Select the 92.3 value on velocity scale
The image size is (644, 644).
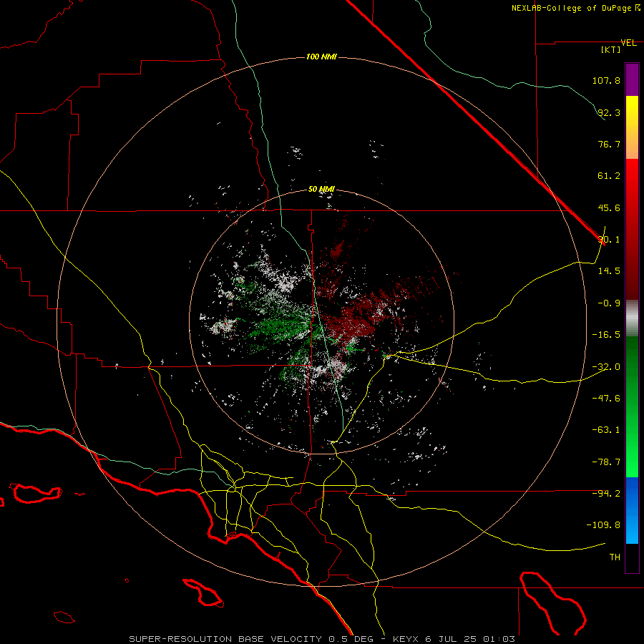coord(609,112)
